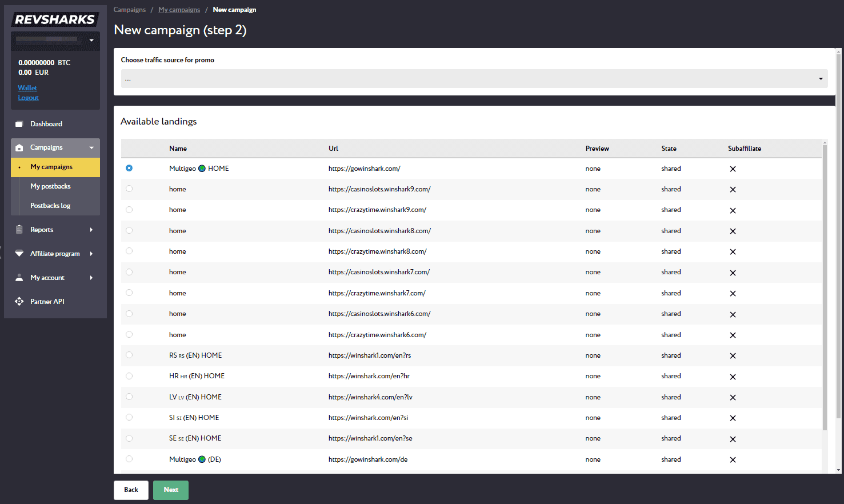This screenshot has height=504, width=844.
Task: Select the casinoslots.winshark8.com landing radio
Action: tap(129, 230)
